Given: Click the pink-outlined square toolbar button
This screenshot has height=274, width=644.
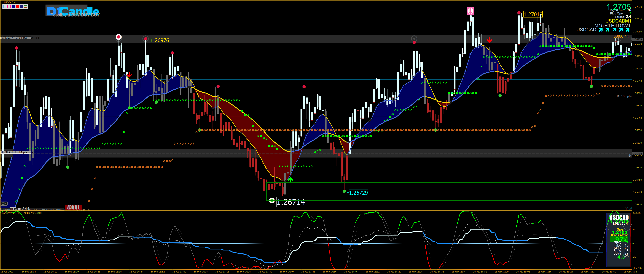Looking at the screenshot, I should [x=9, y=6].
